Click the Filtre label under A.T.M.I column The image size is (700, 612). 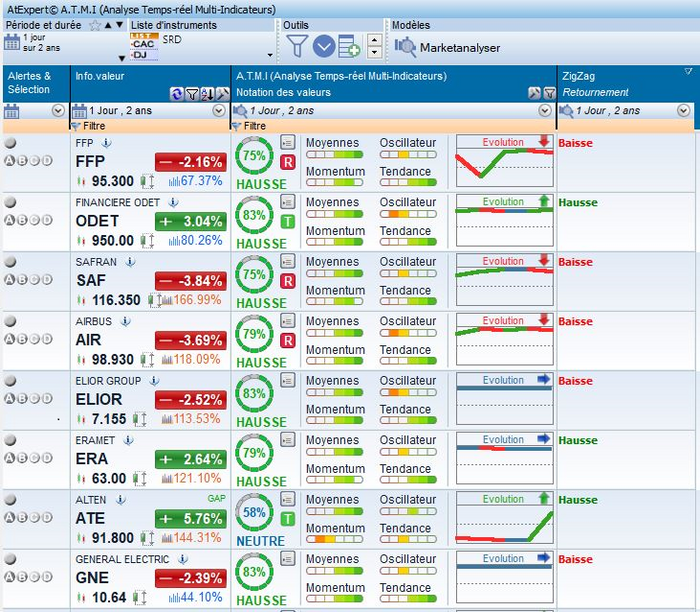click(x=254, y=126)
